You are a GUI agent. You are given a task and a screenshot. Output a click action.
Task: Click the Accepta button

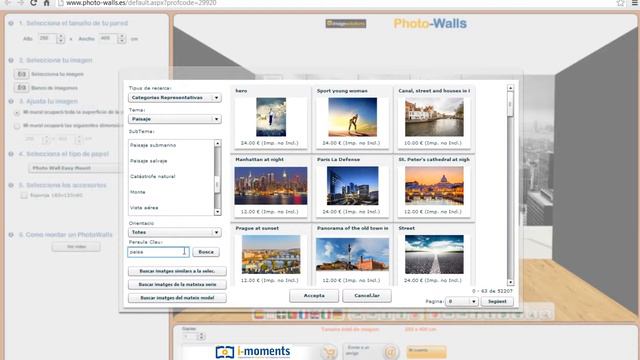click(314, 296)
